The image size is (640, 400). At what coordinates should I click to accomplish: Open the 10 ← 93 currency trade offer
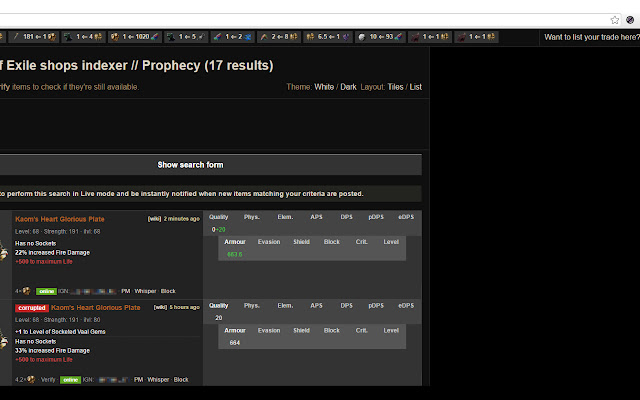click(x=380, y=37)
